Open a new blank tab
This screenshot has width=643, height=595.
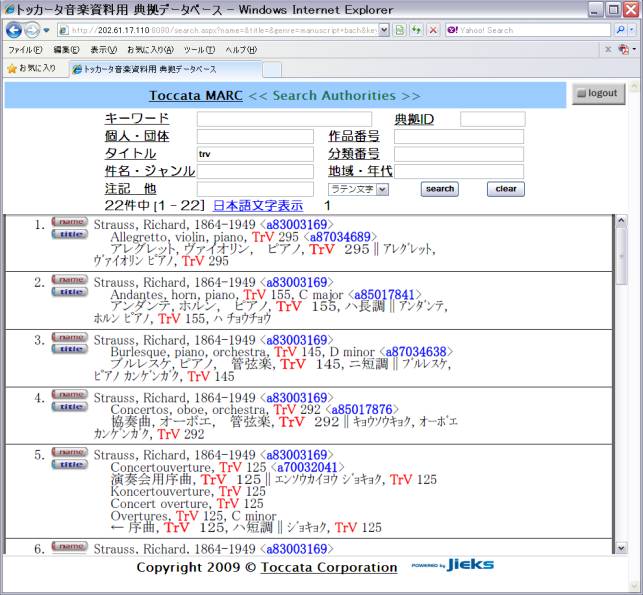tap(272, 70)
